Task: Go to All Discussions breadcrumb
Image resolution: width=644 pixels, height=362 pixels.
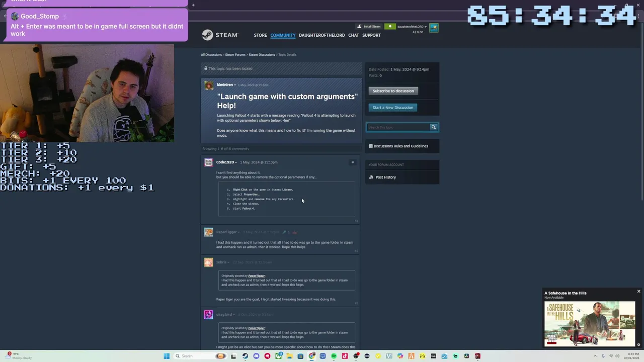Action: [211, 55]
